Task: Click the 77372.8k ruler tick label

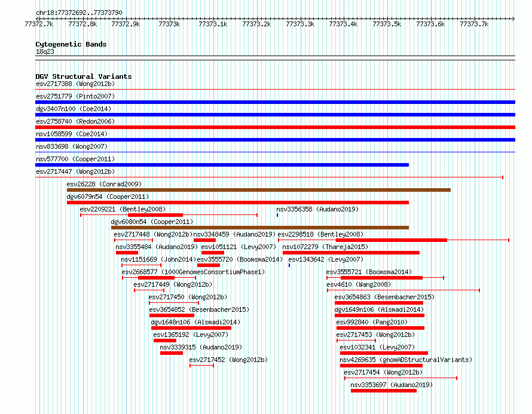Action: tap(82, 24)
